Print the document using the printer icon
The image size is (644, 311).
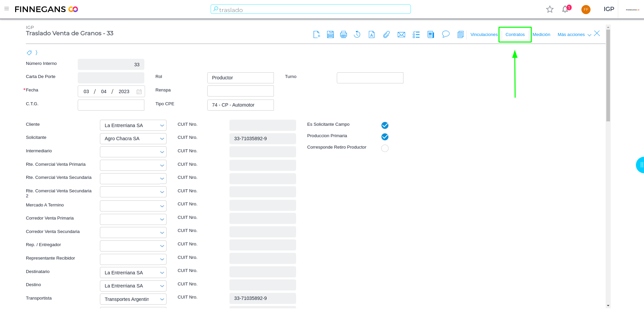click(x=343, y=34)
